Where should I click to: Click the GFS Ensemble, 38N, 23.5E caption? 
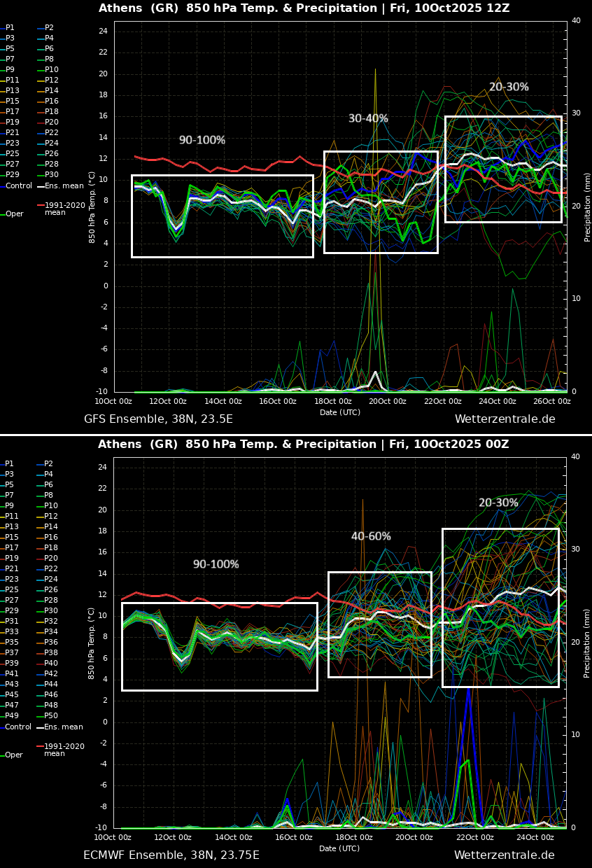(158, 419)
